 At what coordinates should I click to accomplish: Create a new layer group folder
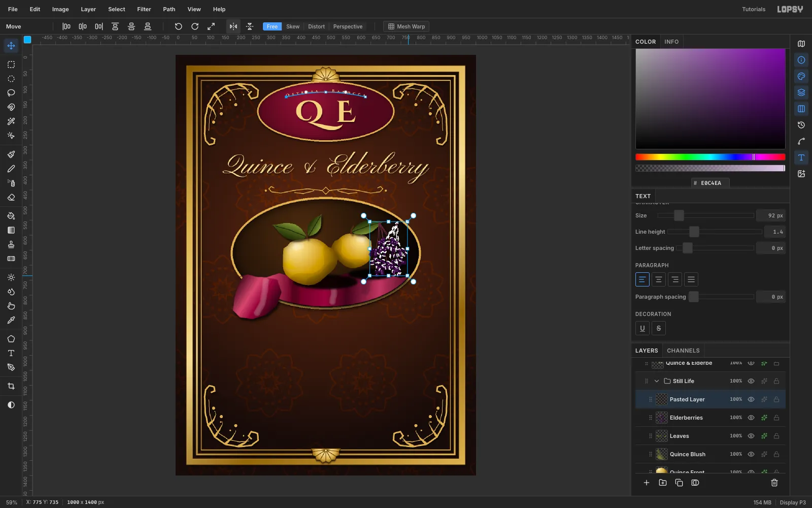[x=663, y=483]
